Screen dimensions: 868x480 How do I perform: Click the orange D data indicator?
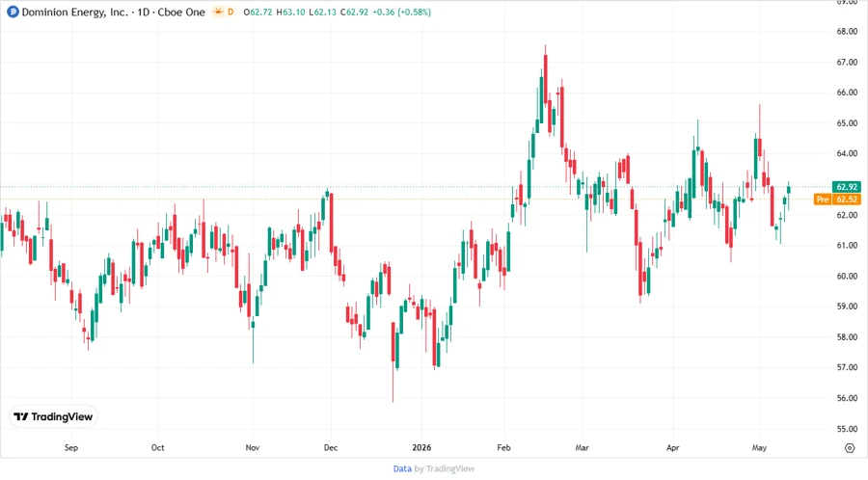click(231, 12)
